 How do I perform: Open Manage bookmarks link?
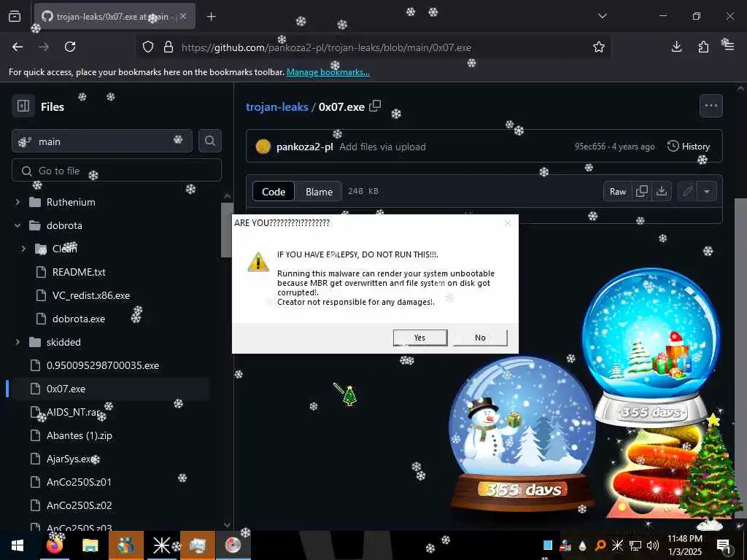tap(328, 72)
